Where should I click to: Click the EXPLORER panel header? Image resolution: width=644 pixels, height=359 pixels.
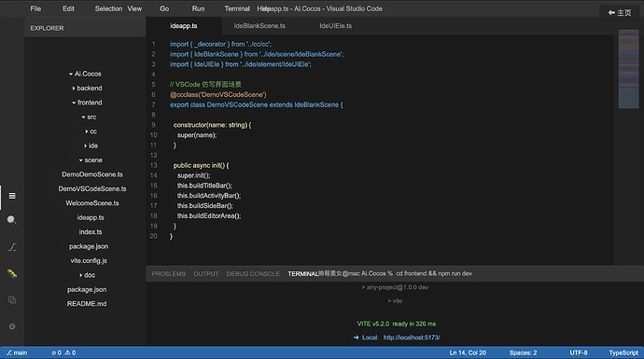[x=47, y=28]
